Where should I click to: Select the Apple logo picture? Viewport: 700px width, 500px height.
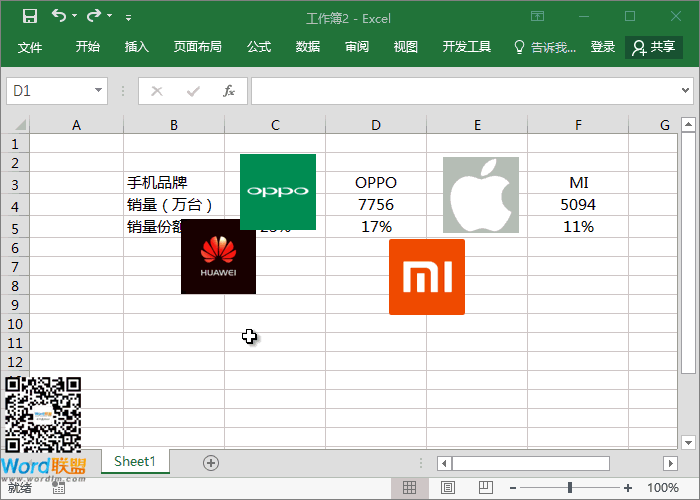pos(481,195)
